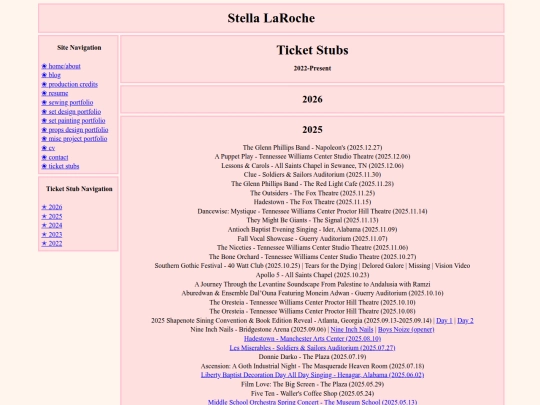The image size is (540, 405).
Task: Click the Ticket Stubs page heading
Action: point(312,50)
